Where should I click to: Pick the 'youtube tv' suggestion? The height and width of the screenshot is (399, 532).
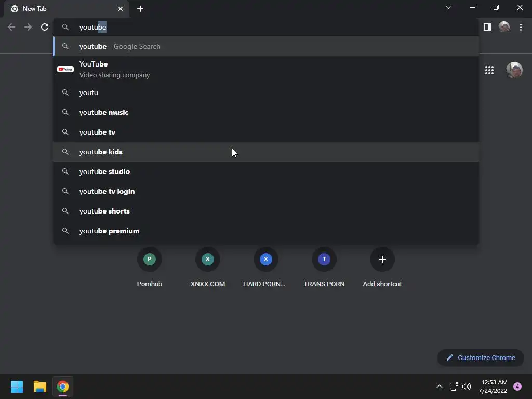point(266,132)
